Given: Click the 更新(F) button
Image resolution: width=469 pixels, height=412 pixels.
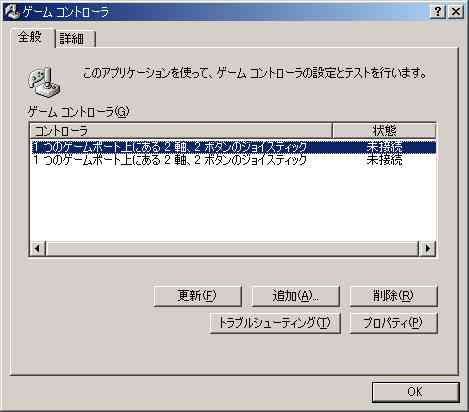Looking at the screenshot, I should (x=197, y=295).
